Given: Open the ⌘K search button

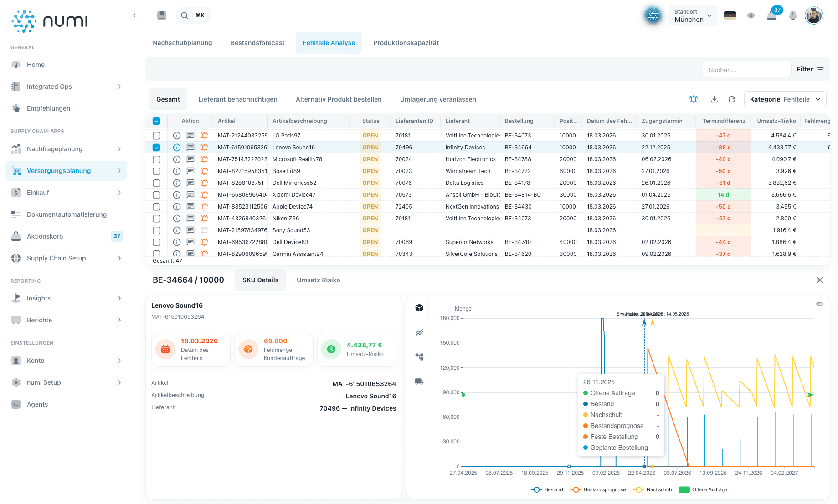Looking at the screenshot, I should [193, 15].
